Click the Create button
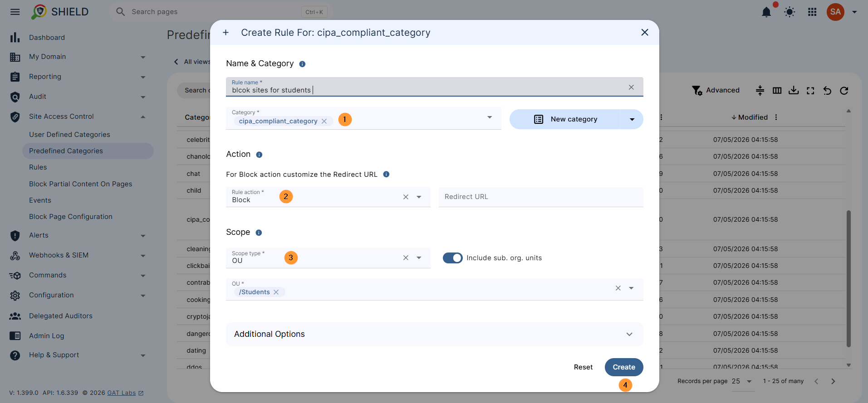 (x=624, y=367)
